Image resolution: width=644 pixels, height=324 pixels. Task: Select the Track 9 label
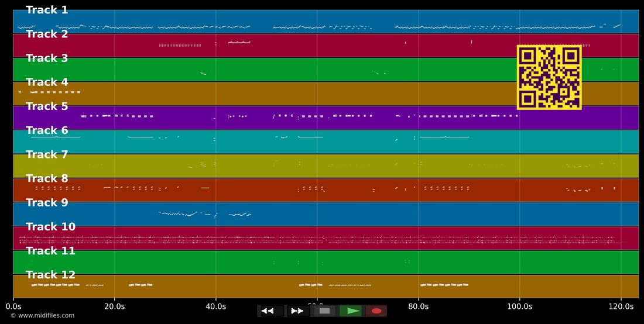47,202
